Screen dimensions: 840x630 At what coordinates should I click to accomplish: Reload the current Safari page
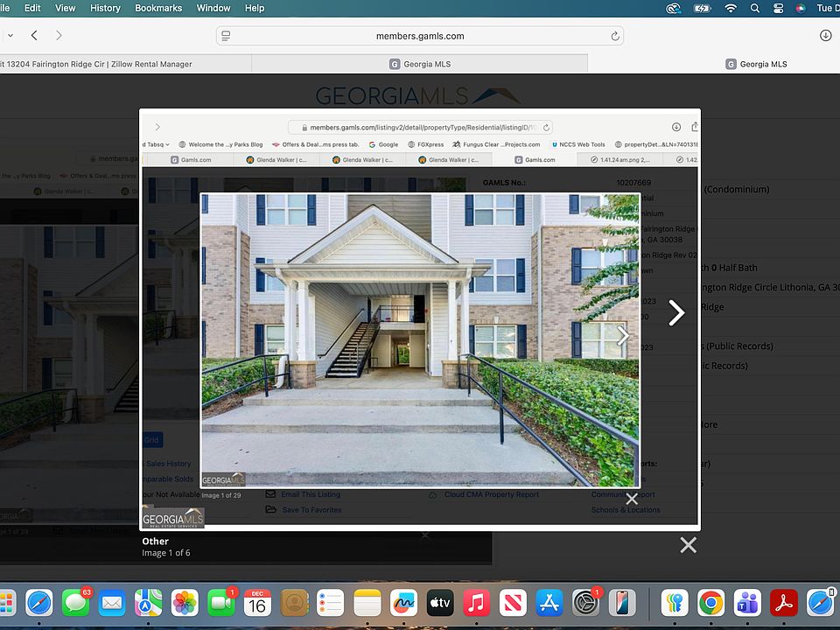pyautogui.click(x=615, y=36)
